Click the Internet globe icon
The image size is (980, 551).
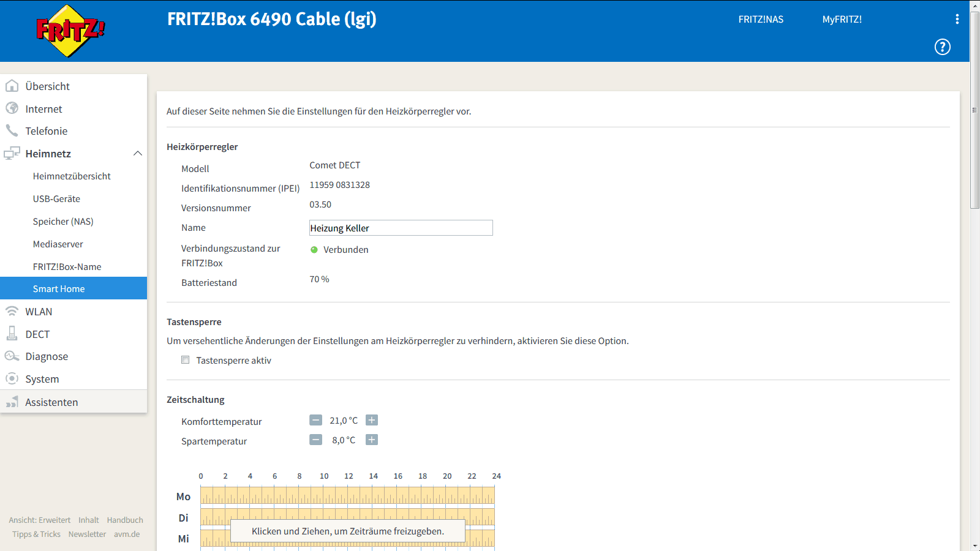coord(12,108)
